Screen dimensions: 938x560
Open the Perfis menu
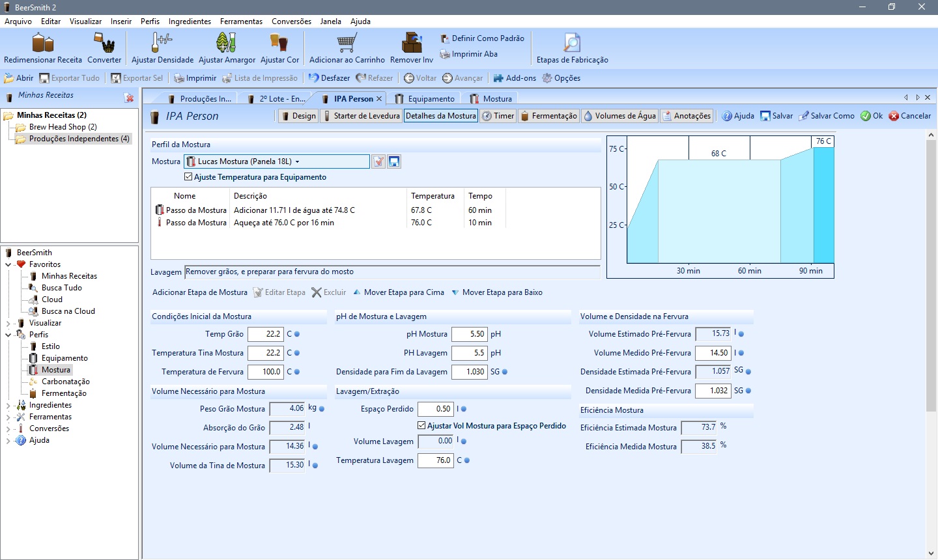pyautogui.click(x=150, y=21)
